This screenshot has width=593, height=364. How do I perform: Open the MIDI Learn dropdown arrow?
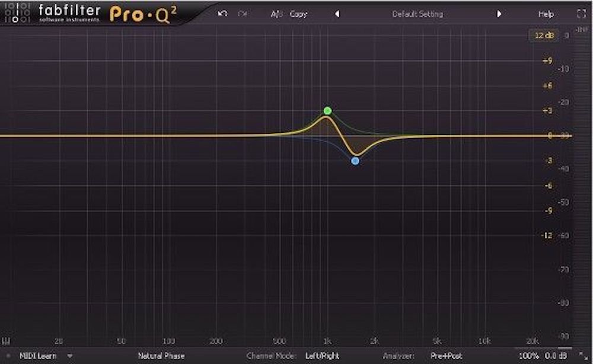[x=70, y=356]
